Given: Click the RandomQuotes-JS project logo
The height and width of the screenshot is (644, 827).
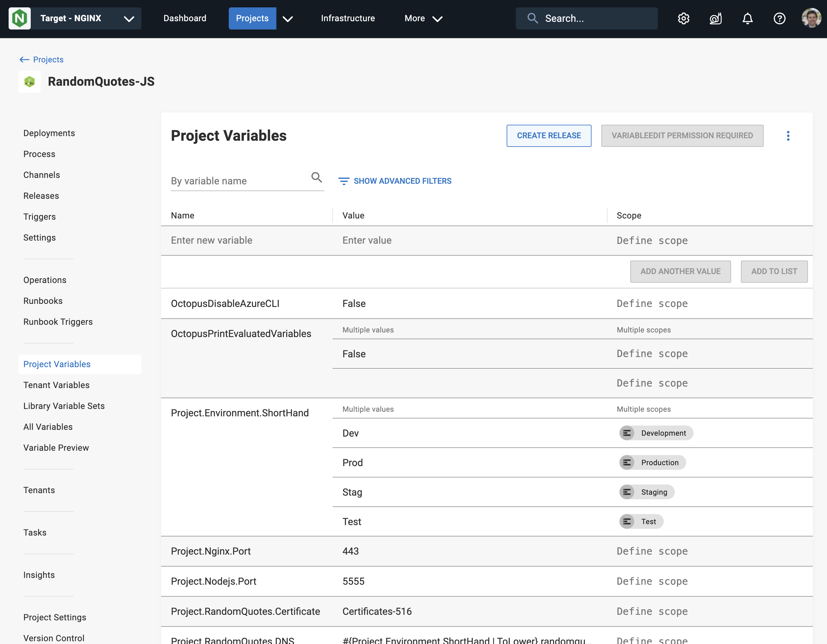Looking at the screenshot, I should coord(30,81).
